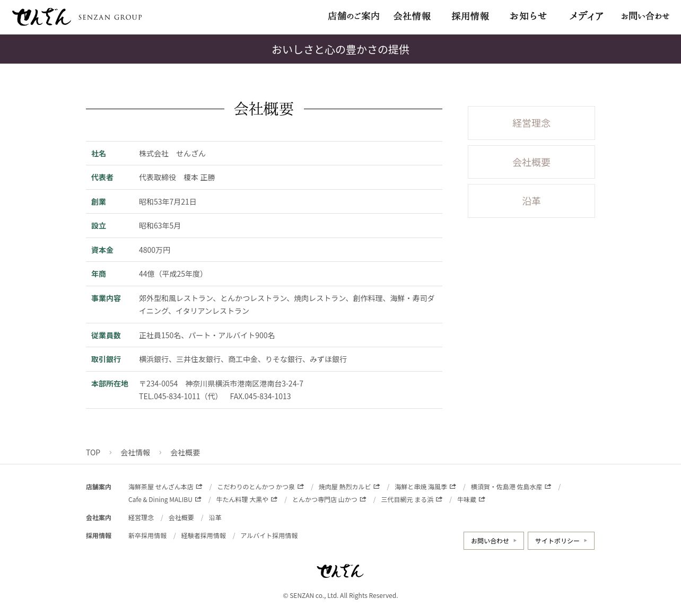
Task: Open 海鮮茶屋 せんざん本店 footer link
Action: [161, 487]
